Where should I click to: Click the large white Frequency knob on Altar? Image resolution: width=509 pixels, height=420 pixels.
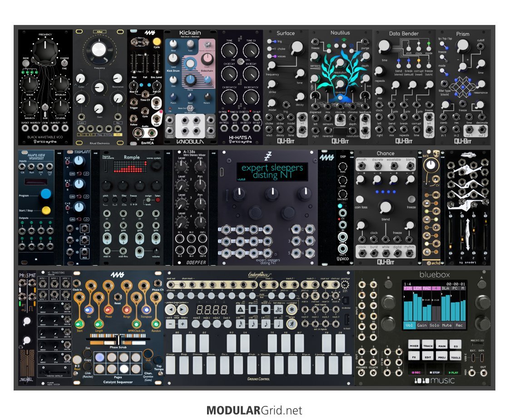click(99, 49)
